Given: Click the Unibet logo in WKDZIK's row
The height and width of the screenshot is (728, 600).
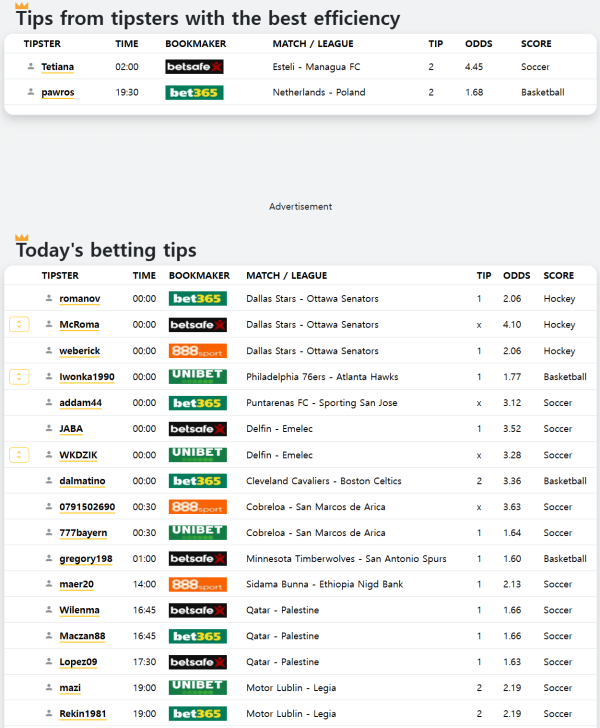Looking at the screenshot, I should pyautogui.click(x=197, y=455).
